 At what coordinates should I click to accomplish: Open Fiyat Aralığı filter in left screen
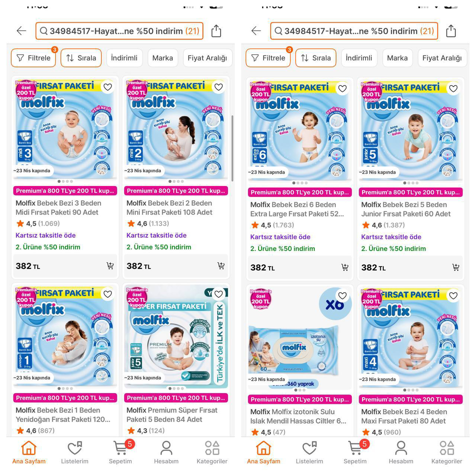(207, 58)
